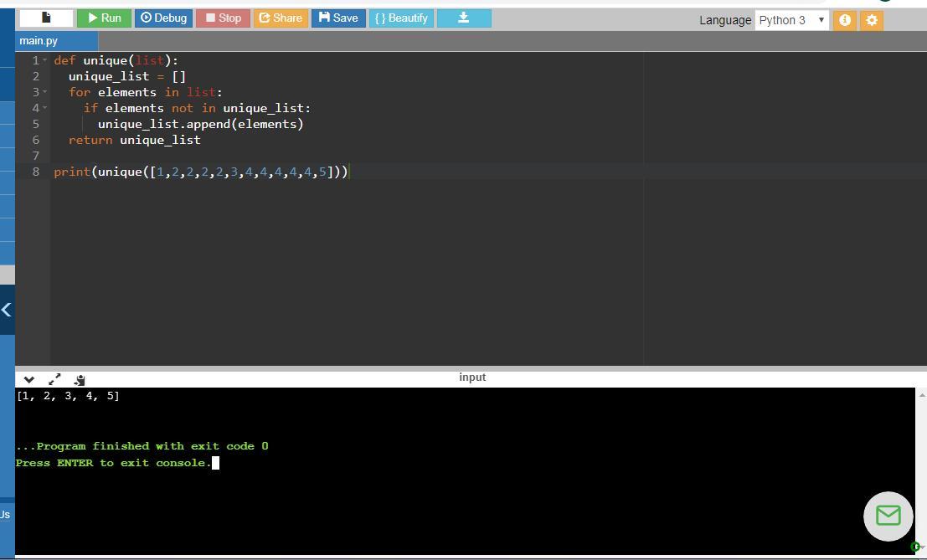
Task: Download the code with the download icon
Action: pyautogui.click(x=464, y=18)
